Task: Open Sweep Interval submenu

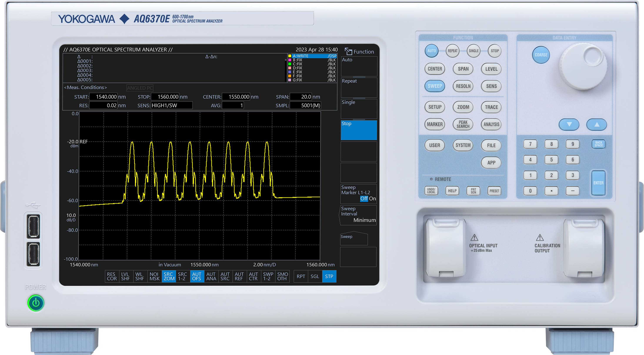Action: tap(359, 215)
